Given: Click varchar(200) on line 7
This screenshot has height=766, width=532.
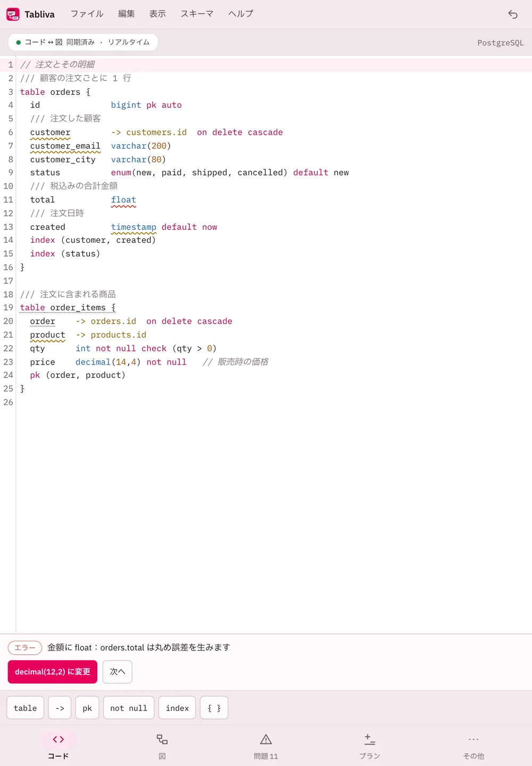Looking at the screenshot, I should (x=141, y=146).
